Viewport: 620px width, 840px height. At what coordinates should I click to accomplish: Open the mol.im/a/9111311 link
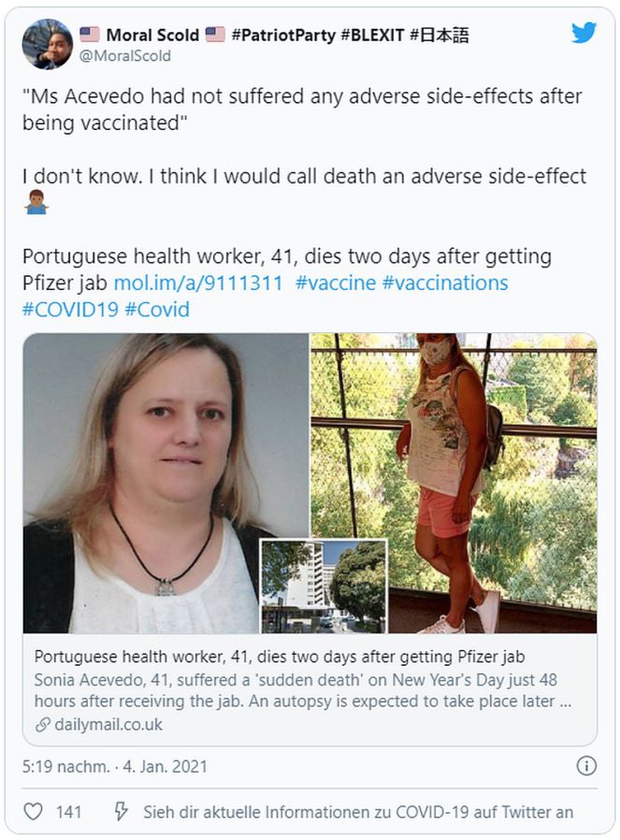198,282
